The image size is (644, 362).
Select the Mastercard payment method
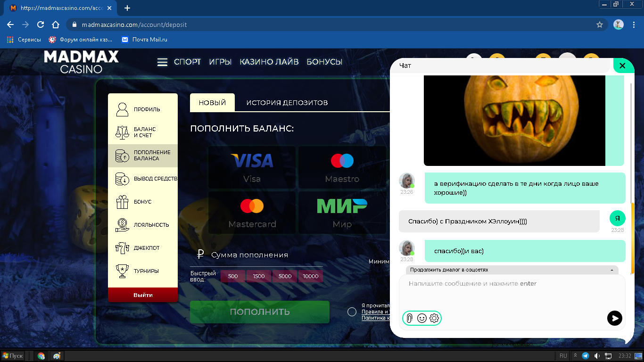click(252, 212)
